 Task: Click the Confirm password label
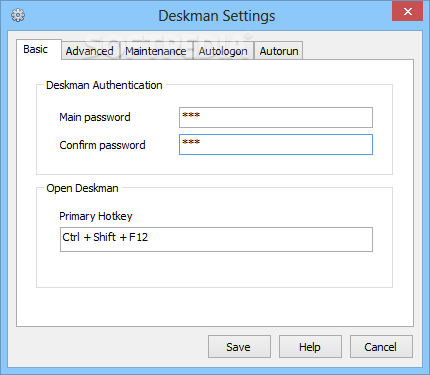coord(102,145)
